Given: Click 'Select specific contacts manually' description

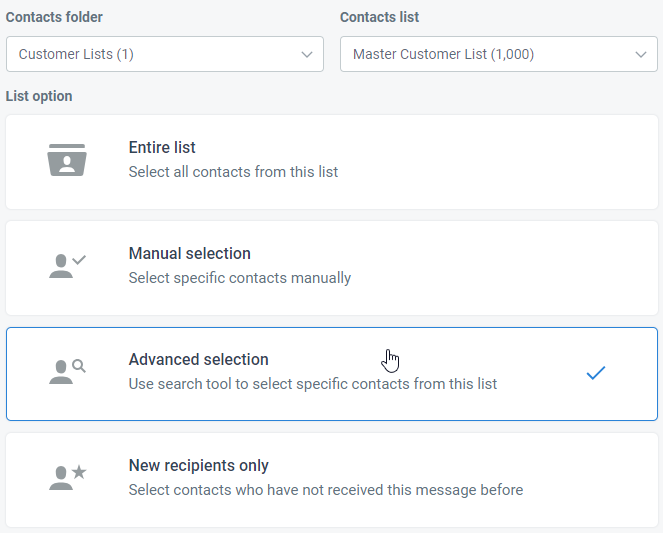Looking at the screenshot, I should click(x=240, y=278).
